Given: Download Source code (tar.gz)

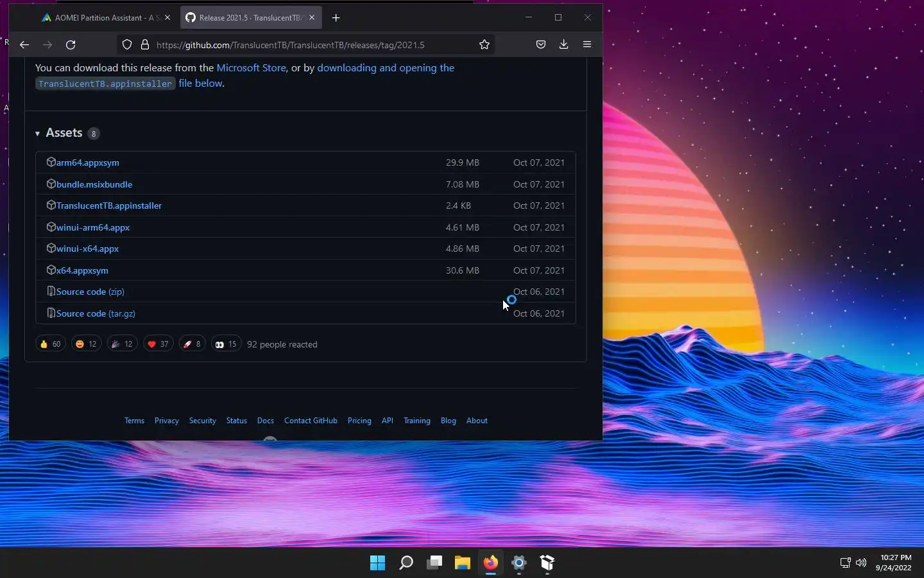Looking at the screenshot, I should coord(96,313).
